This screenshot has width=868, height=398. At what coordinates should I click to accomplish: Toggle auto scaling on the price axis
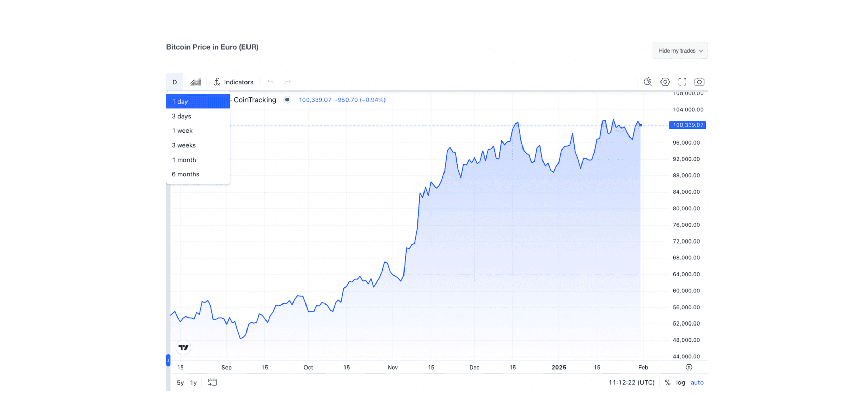click(697, 382)
